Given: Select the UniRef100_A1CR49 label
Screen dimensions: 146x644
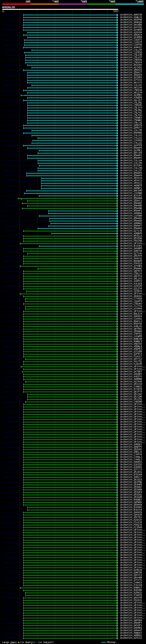Looking at the screenshot, I should point(131,382).
